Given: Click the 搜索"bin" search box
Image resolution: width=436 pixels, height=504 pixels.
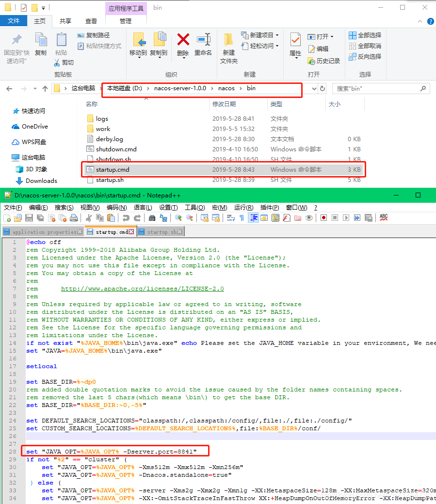Looking at the screenshot, I should tap(381, 89).
